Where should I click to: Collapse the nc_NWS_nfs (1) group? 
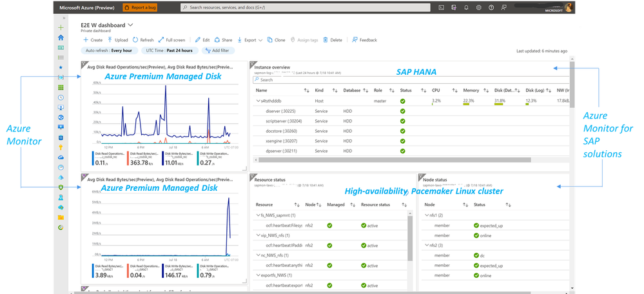(258, 255)
